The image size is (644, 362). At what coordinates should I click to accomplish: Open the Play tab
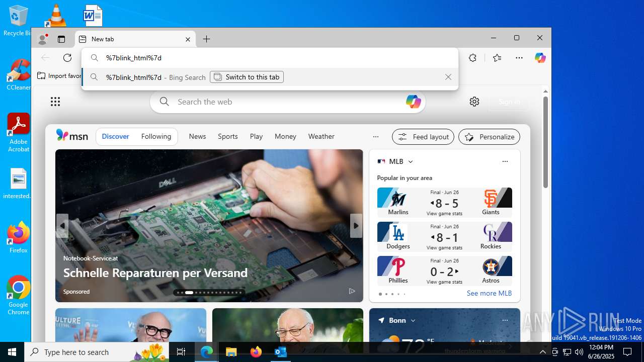256,136
